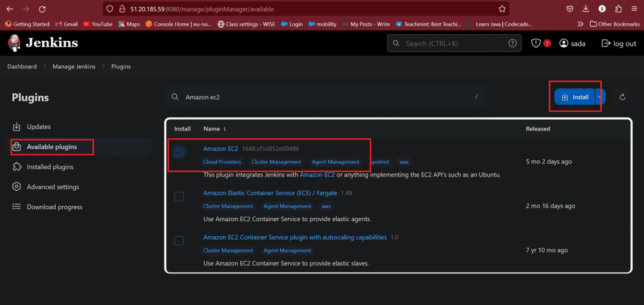Click the insecure connection padlock icon
The image size is (644, 305).
pyautogui.click(x=121, y=8)
